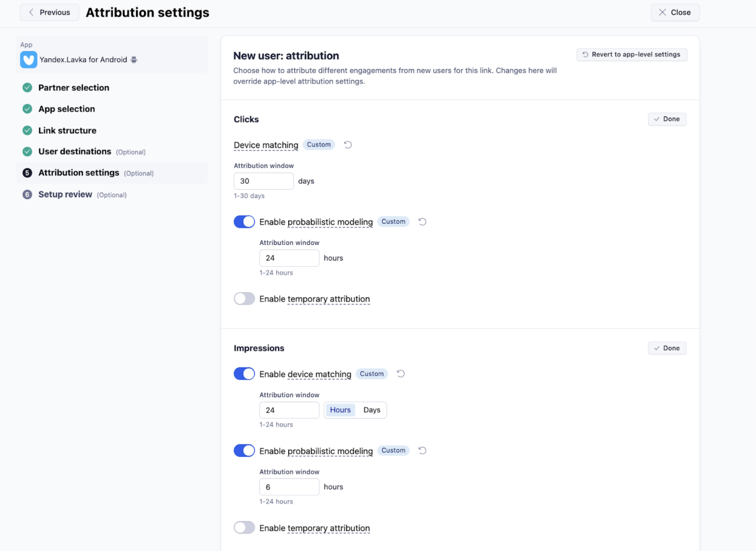The image size is (756, 551).
Task: Reset the Impressions device matching custom setting
Action: (401, 374)
